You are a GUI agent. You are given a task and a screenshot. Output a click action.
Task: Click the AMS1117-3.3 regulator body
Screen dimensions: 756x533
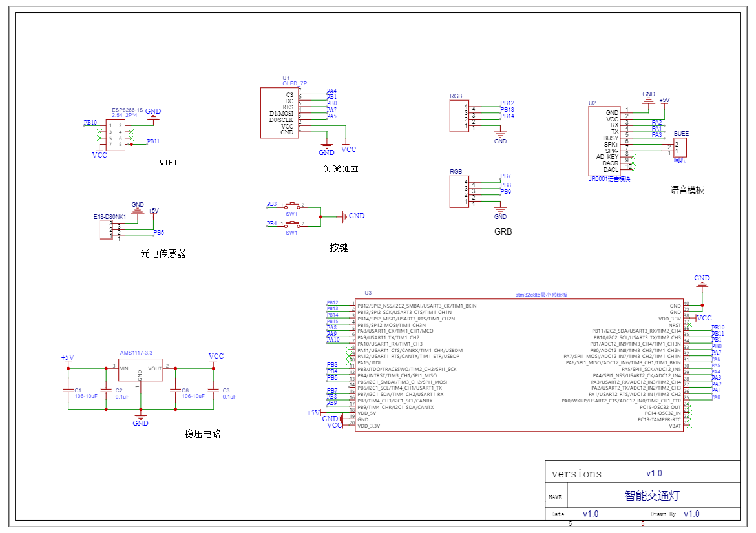(x=141, y=370)
